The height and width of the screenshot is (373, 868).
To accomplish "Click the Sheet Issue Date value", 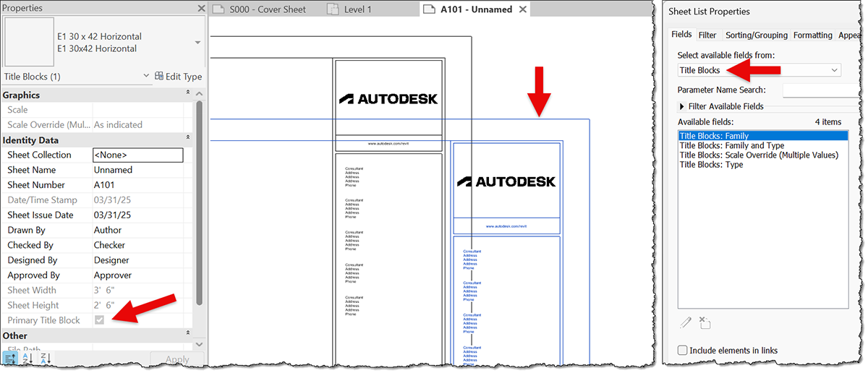I will (x=112, y=215).
